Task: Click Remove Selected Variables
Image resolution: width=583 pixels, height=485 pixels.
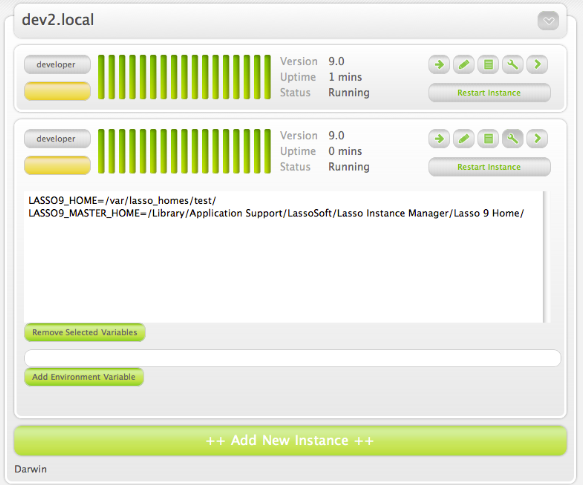Action: tap(85, 332)
